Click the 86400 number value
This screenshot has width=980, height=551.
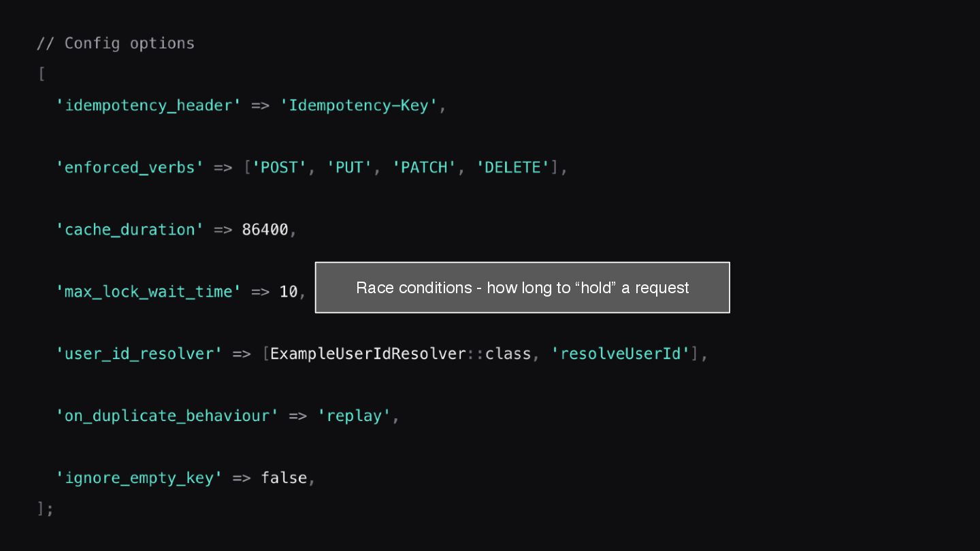point(265,230)
